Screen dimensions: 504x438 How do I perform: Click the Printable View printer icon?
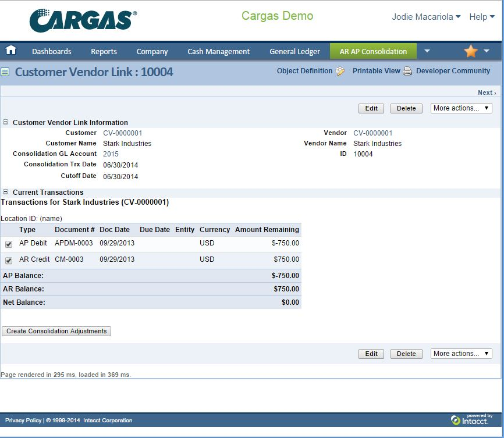[x=407, y=71]
